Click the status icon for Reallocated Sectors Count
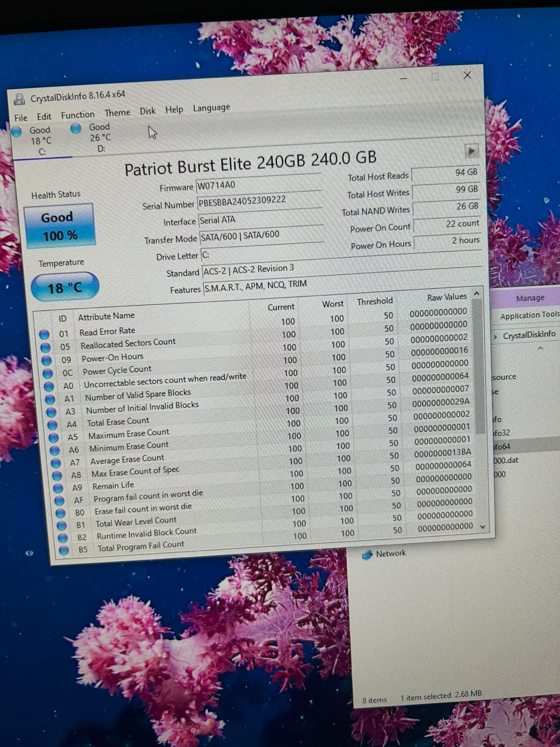 (46, 347)
